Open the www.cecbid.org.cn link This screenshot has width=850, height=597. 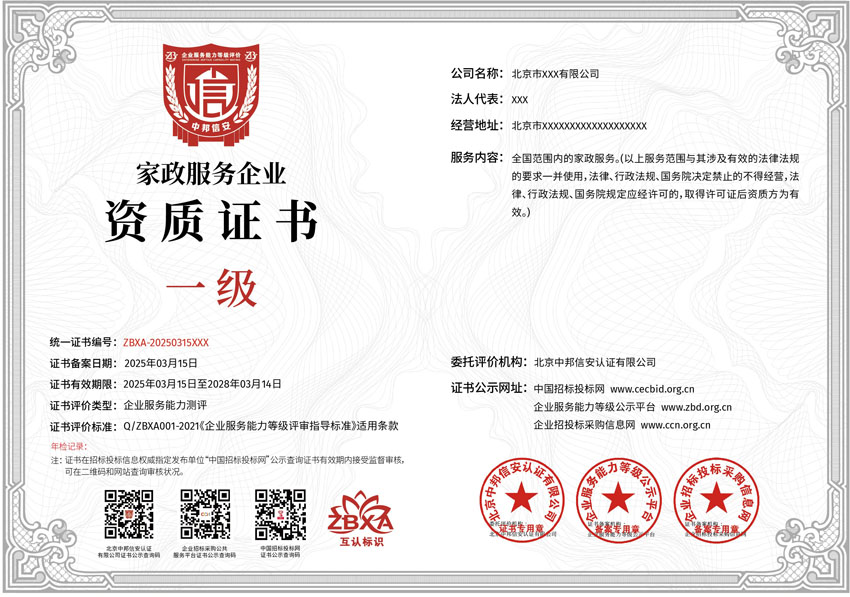pyautogui.click(x=652, y=389)
